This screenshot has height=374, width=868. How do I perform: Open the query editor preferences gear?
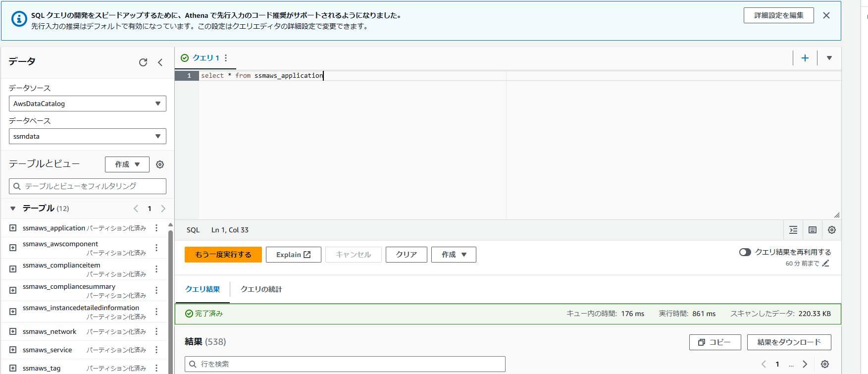[832, 230]
